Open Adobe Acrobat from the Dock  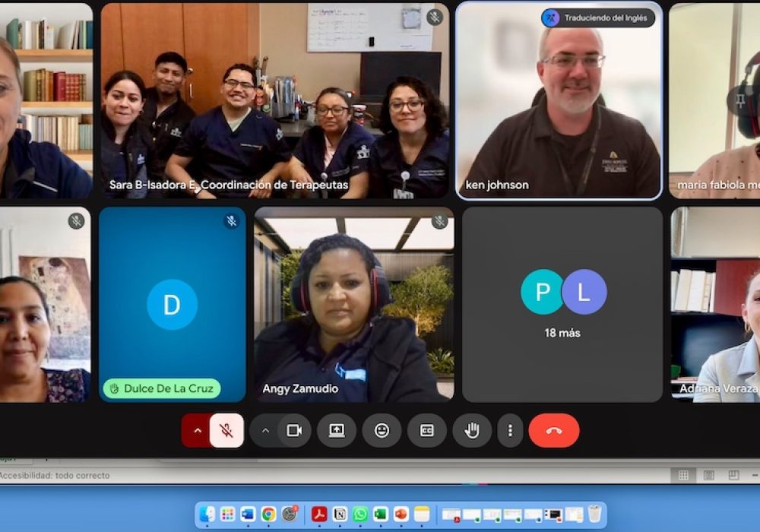coord(319,514)
